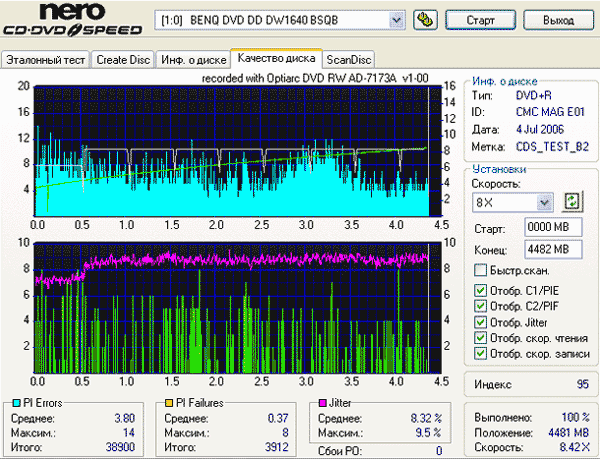Click the drive options icon next to drive selector
Screen dimensions: 600x459
click(x=425, y=20)
